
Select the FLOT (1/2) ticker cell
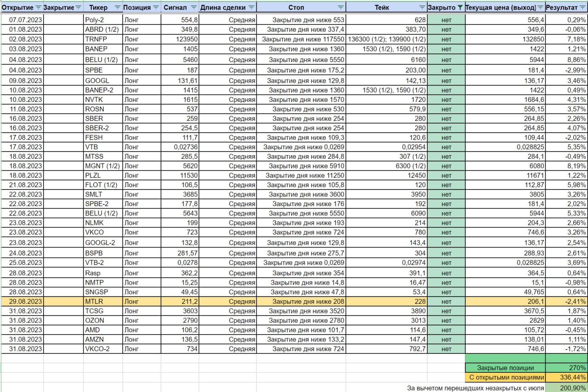pos(102,185)
